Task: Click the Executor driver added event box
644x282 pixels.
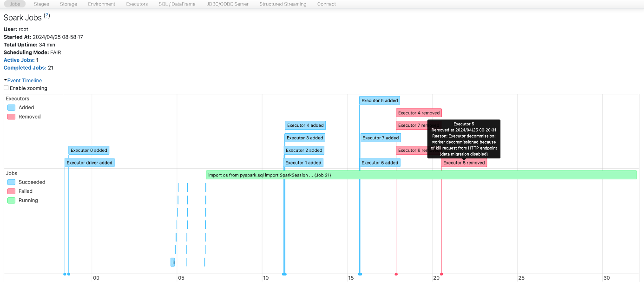Action: tap(89, 163)
